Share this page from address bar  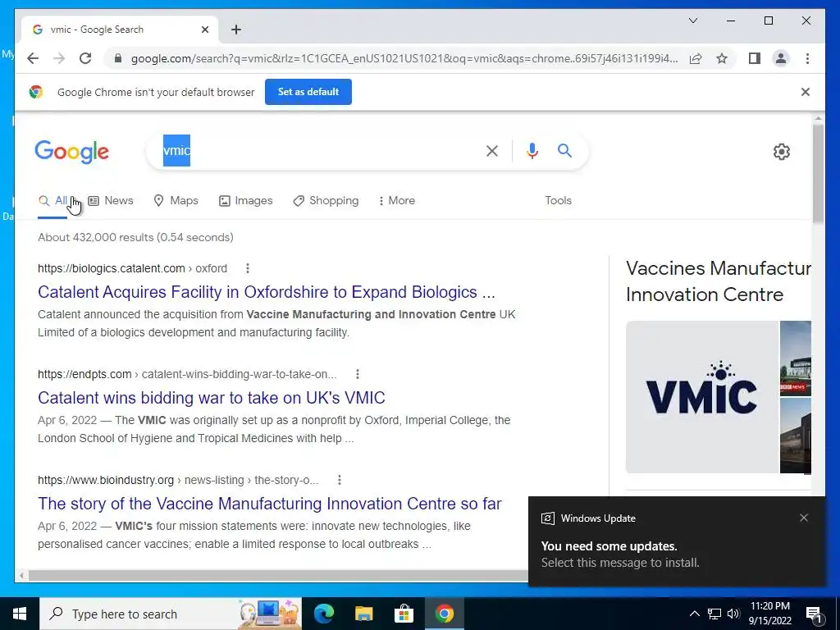tap(696, 58)
